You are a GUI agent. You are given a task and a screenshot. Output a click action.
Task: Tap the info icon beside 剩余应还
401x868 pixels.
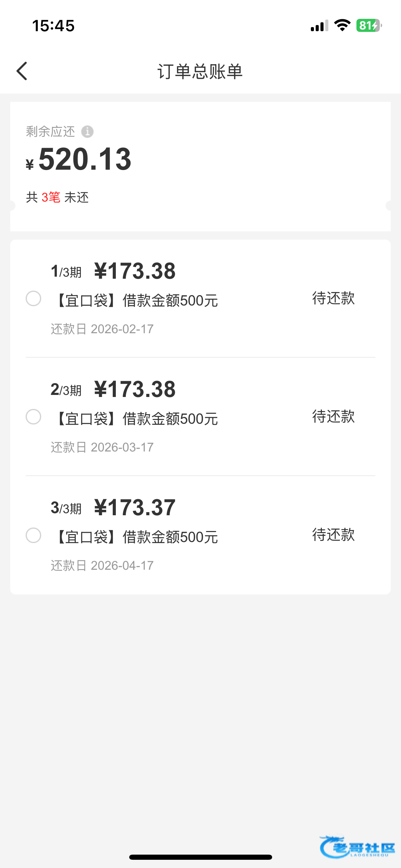click(x=87, y=131)
